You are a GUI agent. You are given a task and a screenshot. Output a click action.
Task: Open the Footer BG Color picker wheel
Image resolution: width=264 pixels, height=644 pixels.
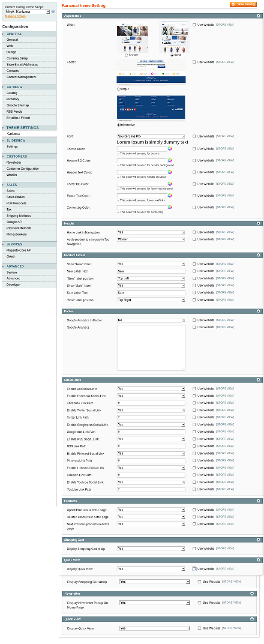170,183
